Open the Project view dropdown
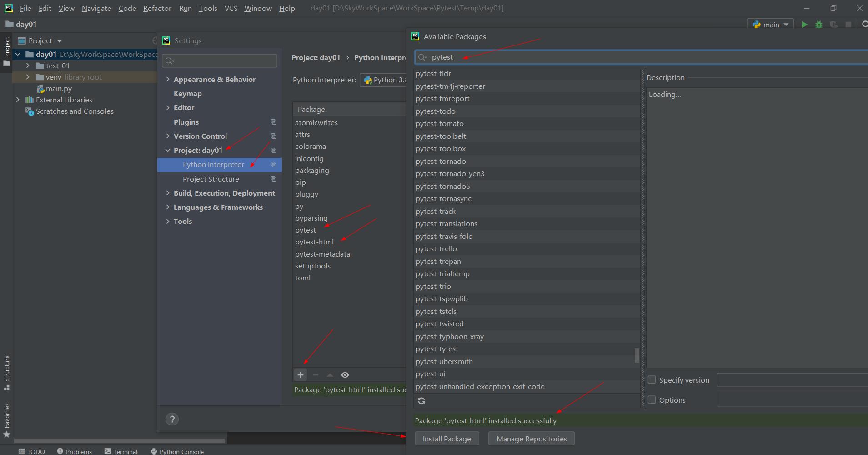Screen dimensions: 868x455 pyautogui.click(x=60, y=41)
